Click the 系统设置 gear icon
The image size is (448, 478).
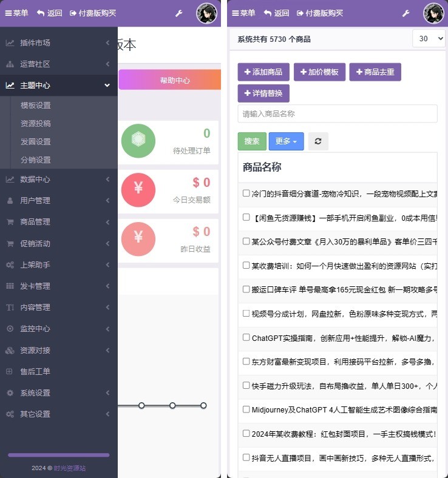click(10, 393)
